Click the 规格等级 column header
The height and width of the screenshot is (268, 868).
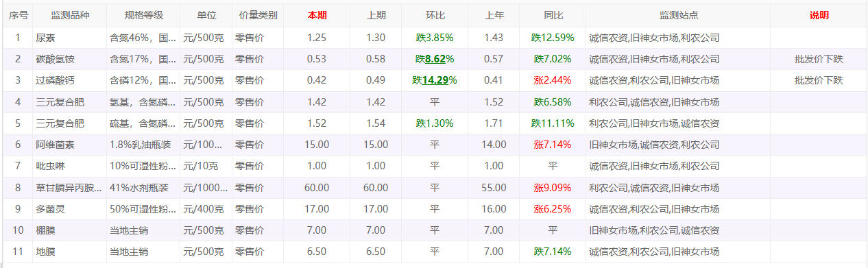pos(143,16)
